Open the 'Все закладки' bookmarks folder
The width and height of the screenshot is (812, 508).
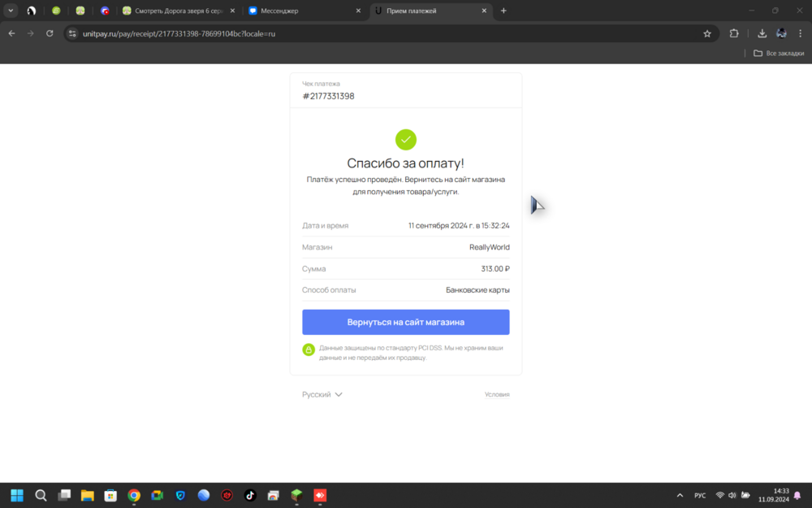pos(779,54)
